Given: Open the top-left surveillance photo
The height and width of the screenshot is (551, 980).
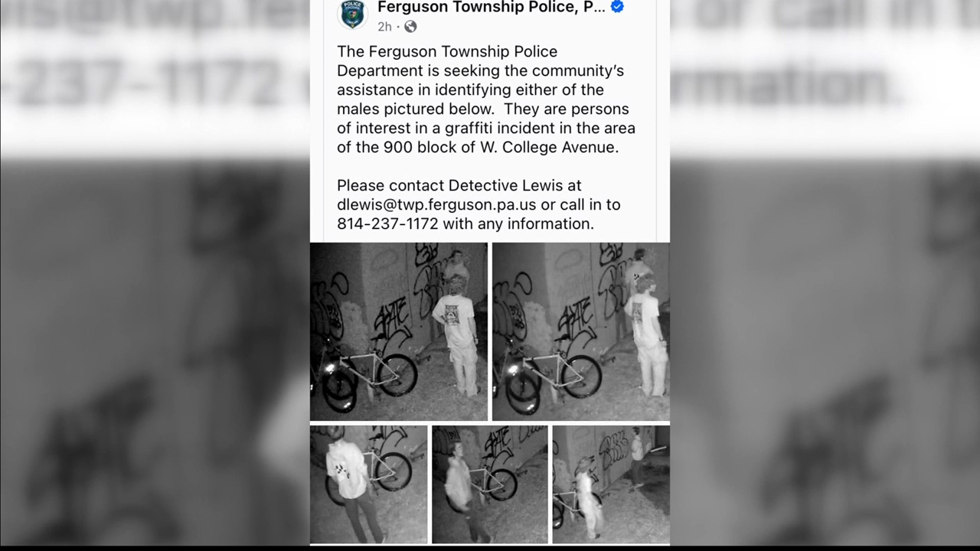Looking at the screenshot, I should click(399, 331).
